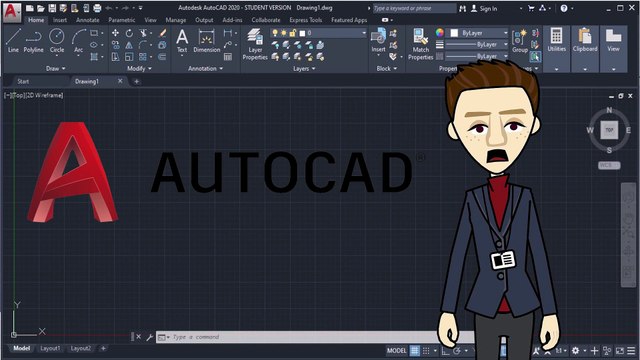Toggle layer 0 freeze sun icon
This screenshot has width=640, height=360.
[x=284, y=33]
